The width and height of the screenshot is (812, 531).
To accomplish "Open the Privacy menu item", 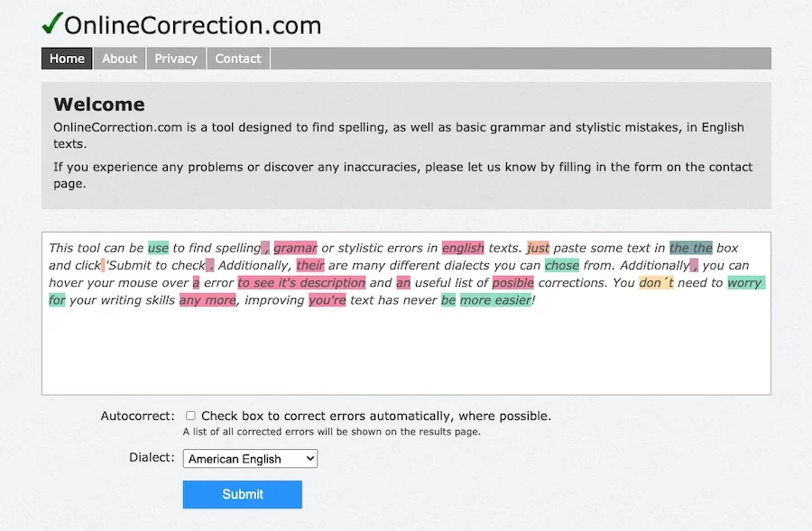I will click(x=176, y=59).
